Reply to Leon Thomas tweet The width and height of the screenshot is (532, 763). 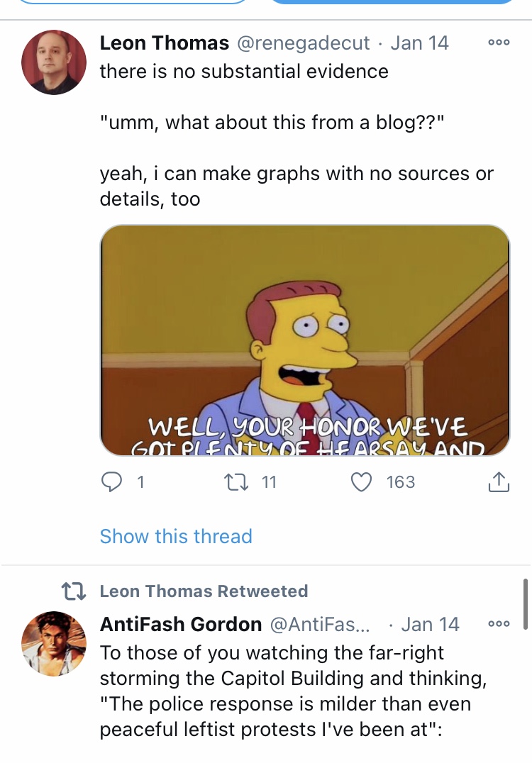(111, 481)
